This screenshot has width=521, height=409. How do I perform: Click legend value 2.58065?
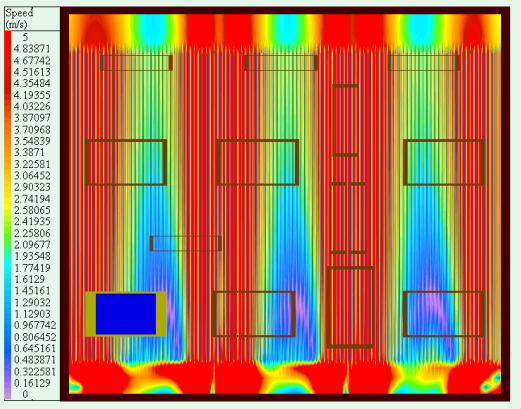32,210
